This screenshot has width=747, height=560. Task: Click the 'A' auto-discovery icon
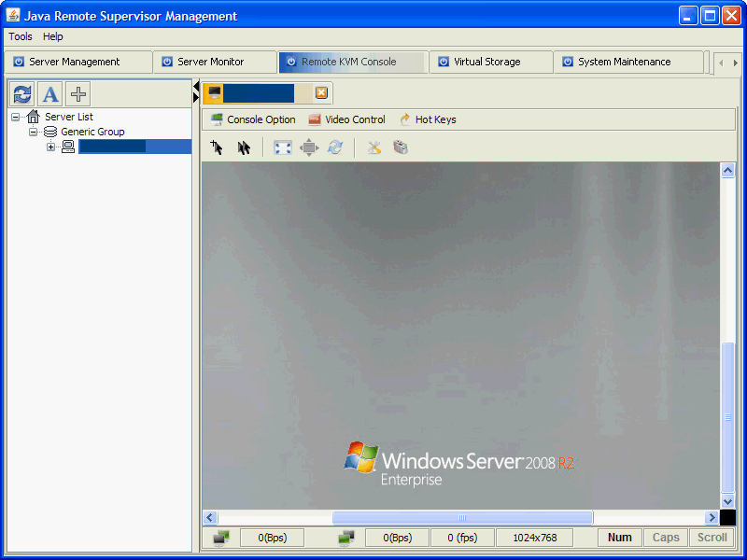point(50,94)
